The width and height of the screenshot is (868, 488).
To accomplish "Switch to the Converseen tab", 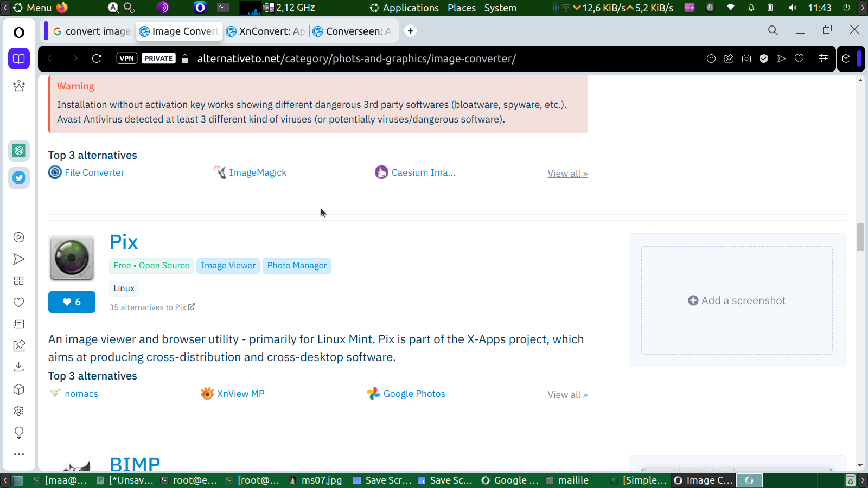I will point(353,31).
